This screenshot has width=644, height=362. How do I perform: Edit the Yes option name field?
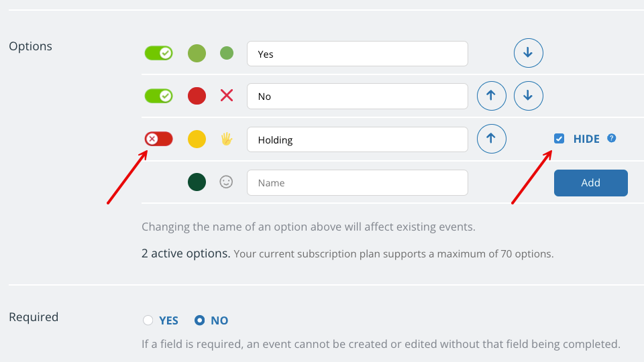[x=358, y=54]
